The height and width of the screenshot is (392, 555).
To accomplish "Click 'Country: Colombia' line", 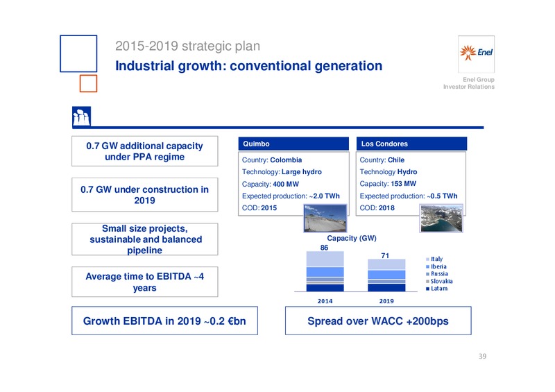I will pyautogui.click(x=272, y=160).
